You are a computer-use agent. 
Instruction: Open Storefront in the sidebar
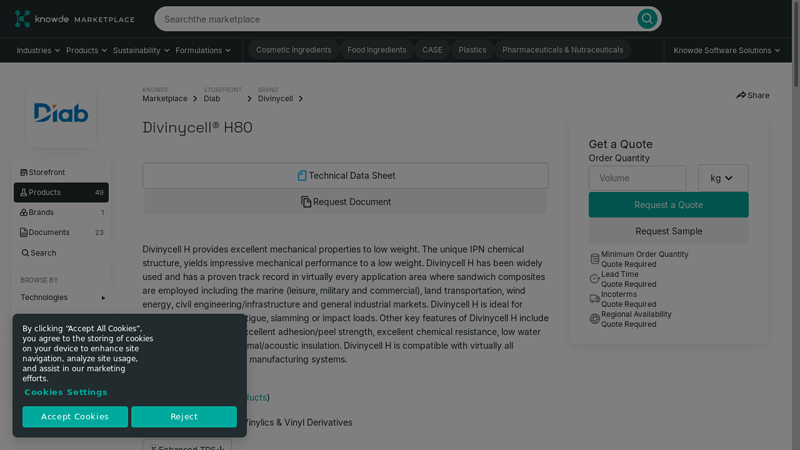[x=61, y=172]
